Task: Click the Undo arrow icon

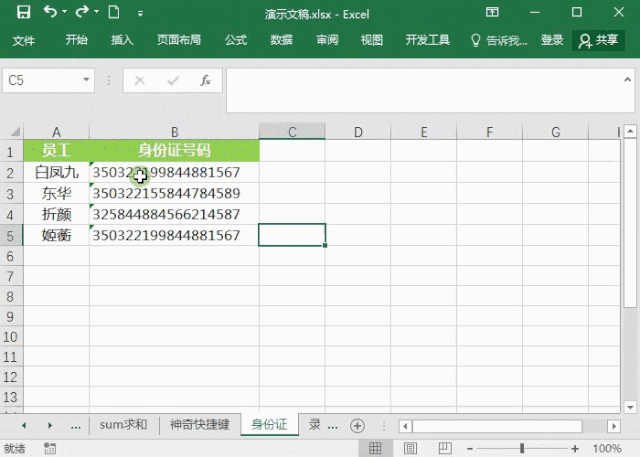Action: tap(50, 12)
